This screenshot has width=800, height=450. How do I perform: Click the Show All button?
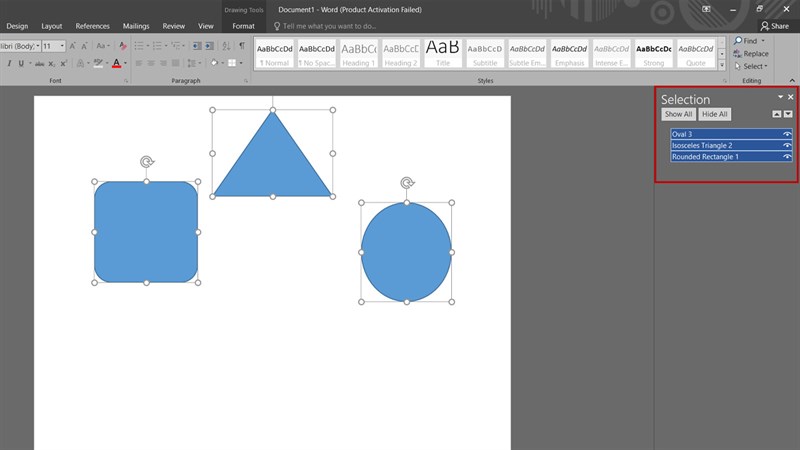point(678,114)
